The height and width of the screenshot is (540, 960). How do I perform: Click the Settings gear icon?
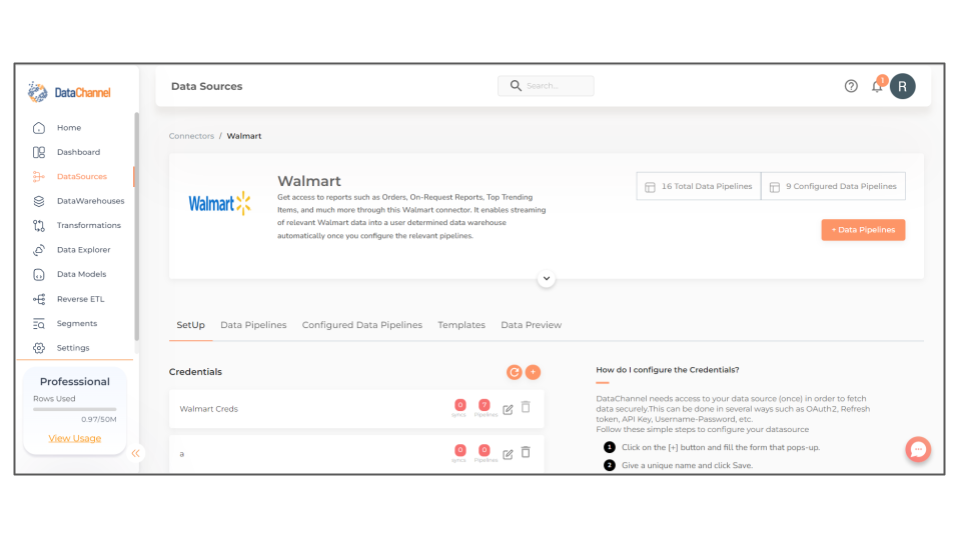pos(39,348)
